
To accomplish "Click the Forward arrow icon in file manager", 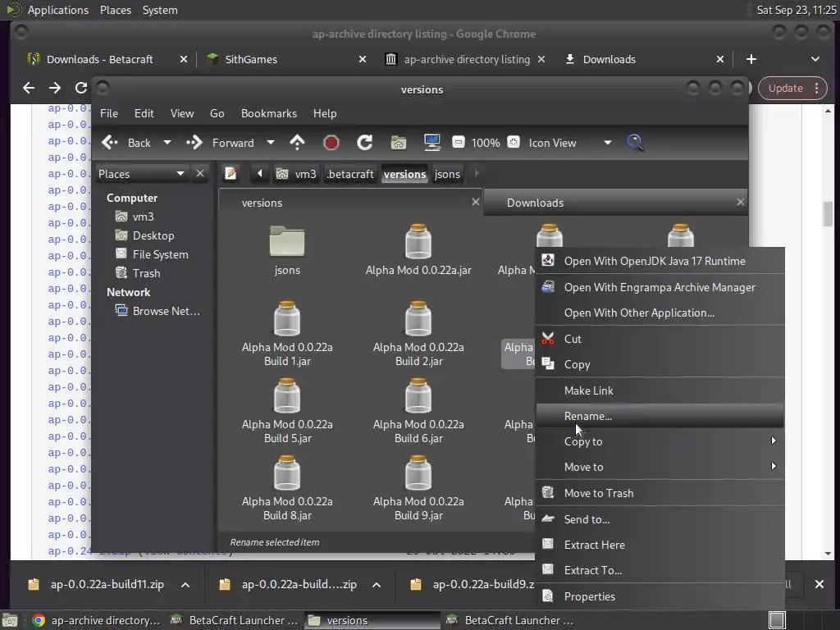I will (x=194, y=143).
